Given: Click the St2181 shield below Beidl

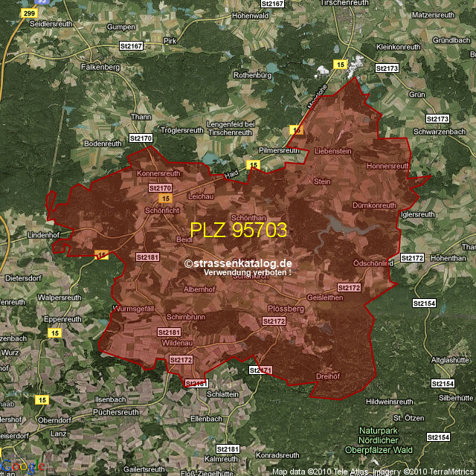Looking at the screenshot, I should [x=147, y=257].
